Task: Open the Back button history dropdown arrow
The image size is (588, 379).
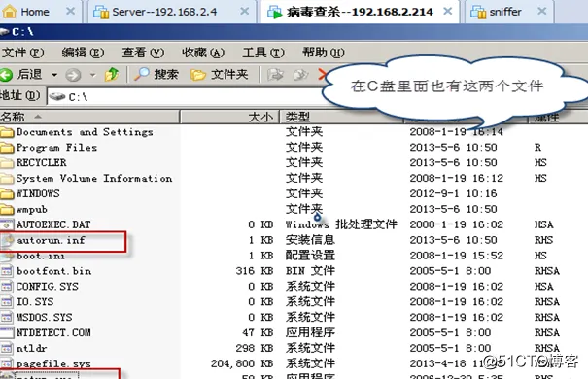Action: pyautogui.click(x=54, y=75)
